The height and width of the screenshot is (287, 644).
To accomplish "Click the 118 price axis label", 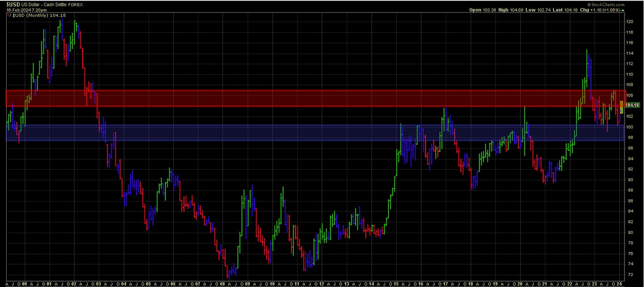I will pos(630,32).
